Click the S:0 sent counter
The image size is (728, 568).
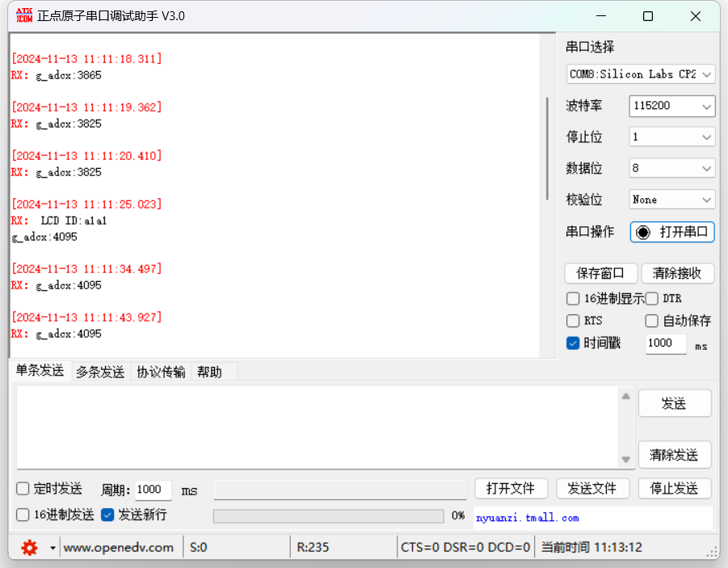point(198,548)
